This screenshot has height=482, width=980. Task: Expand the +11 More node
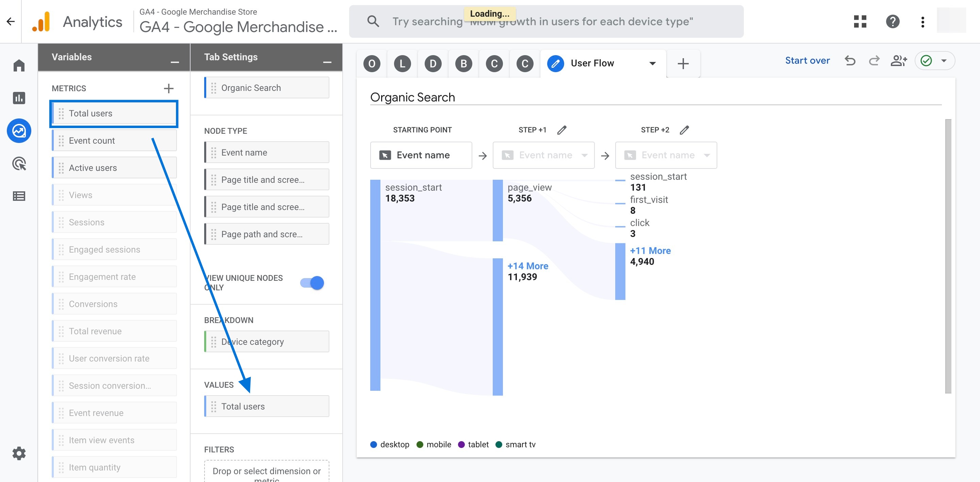(650, 251)
